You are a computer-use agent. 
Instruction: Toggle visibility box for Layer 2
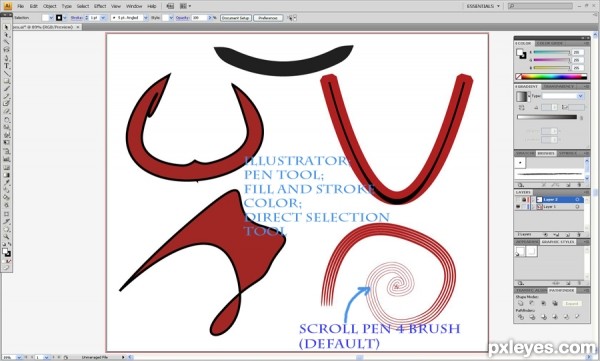[x=518, y=199]
